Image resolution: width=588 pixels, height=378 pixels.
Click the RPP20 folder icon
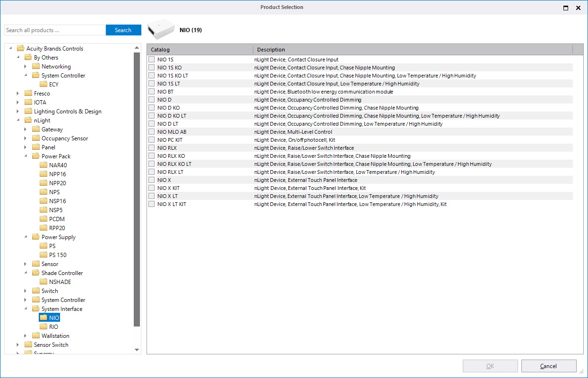pyautogui.click(x=43, y=228)
